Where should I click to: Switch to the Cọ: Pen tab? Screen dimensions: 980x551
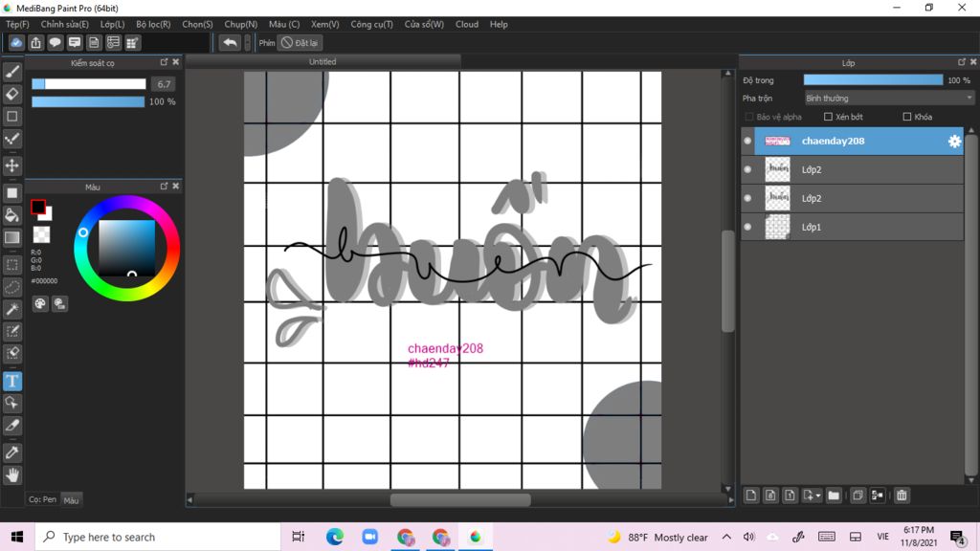(42, 499)
